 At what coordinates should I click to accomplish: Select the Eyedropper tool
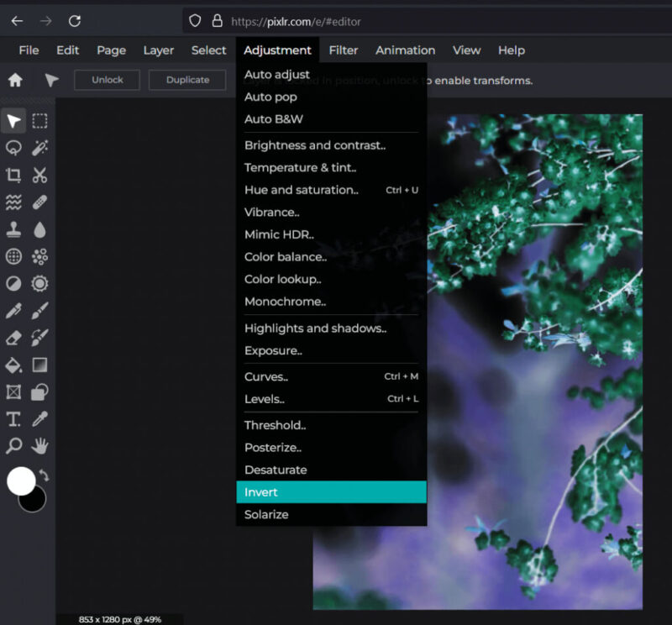(x=39, y=418)
